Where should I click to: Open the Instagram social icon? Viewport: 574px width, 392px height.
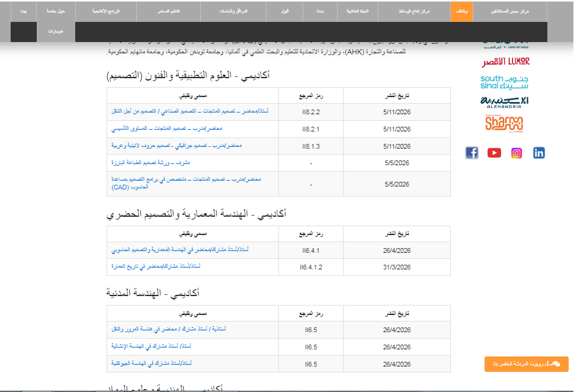point(517,153)
